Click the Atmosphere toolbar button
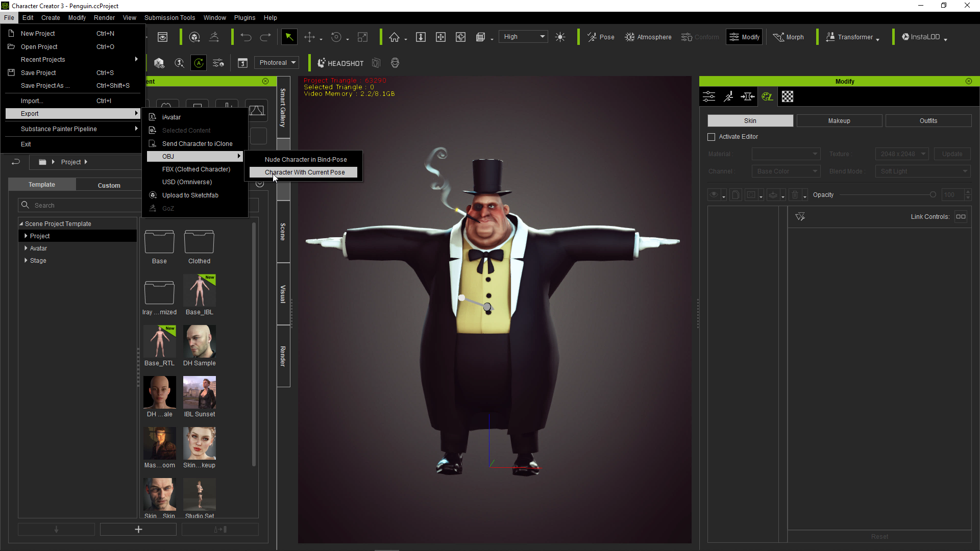980x551 pixels. point(648,37)
